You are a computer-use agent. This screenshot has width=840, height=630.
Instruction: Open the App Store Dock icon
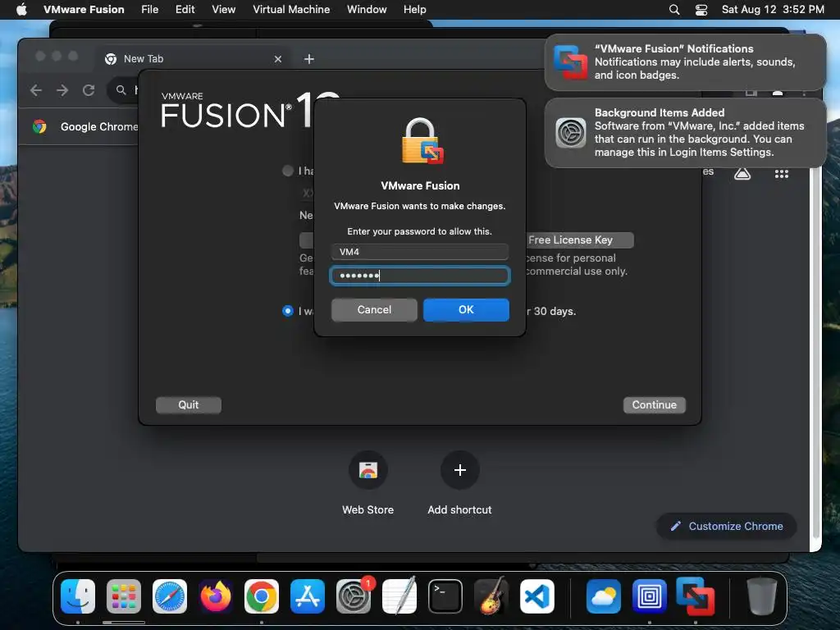[308, 596]
